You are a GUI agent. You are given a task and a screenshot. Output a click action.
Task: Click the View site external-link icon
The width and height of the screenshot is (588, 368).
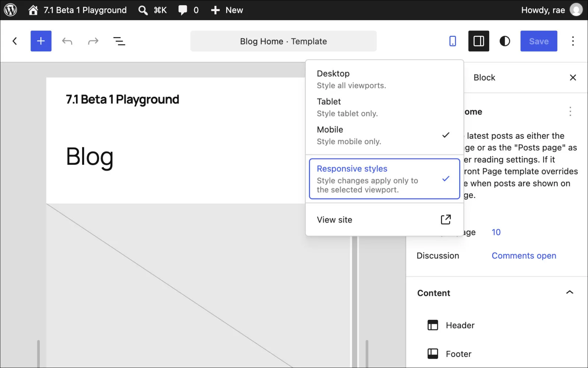(x=446, y=220)
